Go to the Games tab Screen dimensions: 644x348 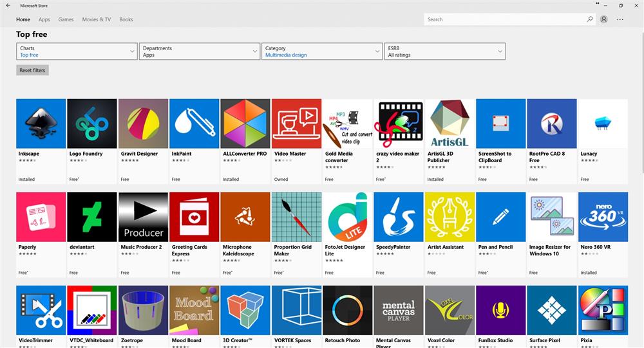(66, 19)
